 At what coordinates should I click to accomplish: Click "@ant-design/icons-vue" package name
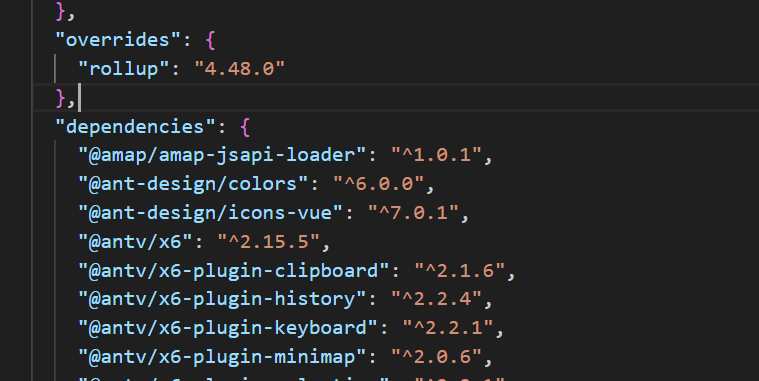(211, 213)
